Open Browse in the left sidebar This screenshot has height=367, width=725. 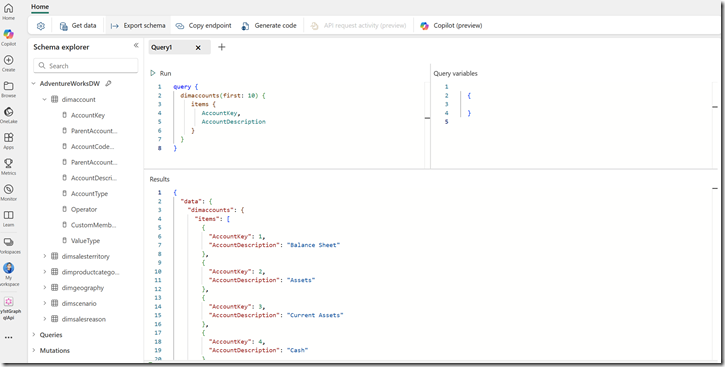coord(8,89)
